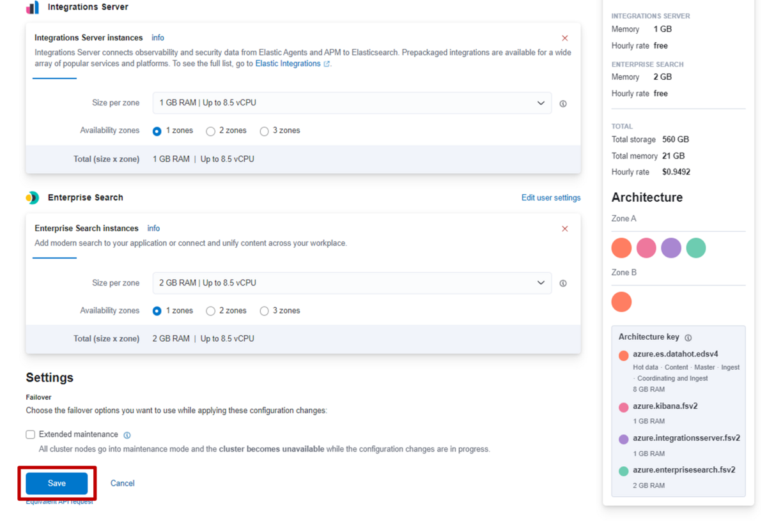This screenshot has height=532, width=767.
Task: Click the Integrations Server logo icon
Action: tap(33, 8)
